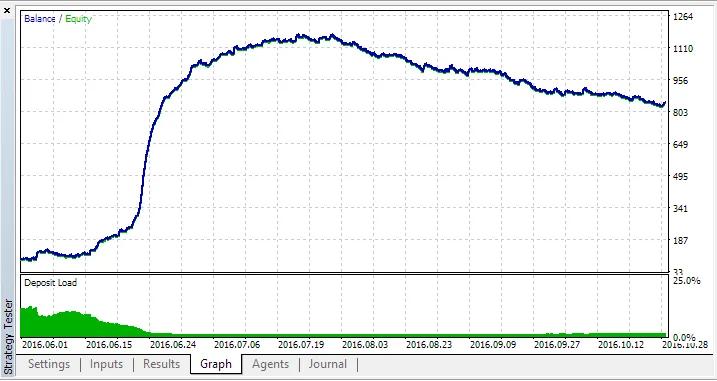Image resolution: width=717 pixels, height=381 pixels.
Task: Switch to the Inputs tab
Action: (x=107, y=364)
